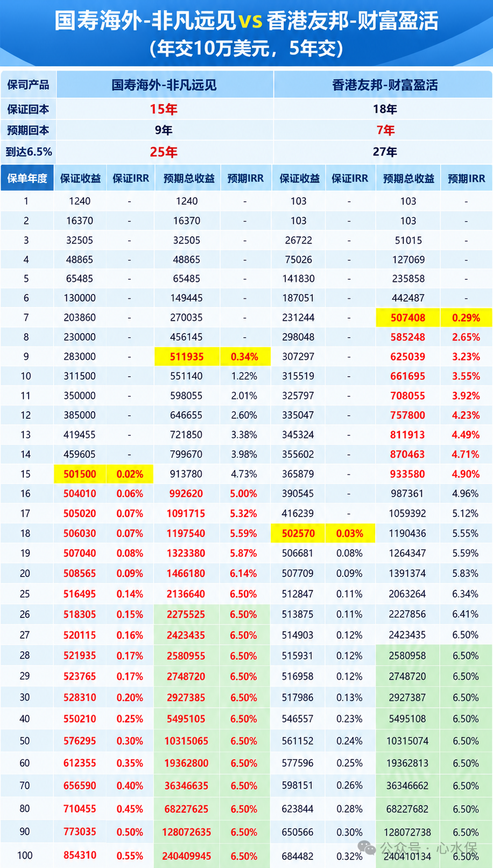Click the '1.22%' expected IRR cell

[244, 376]
